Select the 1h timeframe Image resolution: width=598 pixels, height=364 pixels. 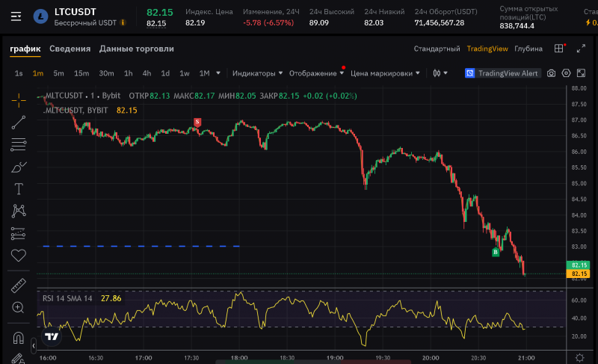click(128, 73)
